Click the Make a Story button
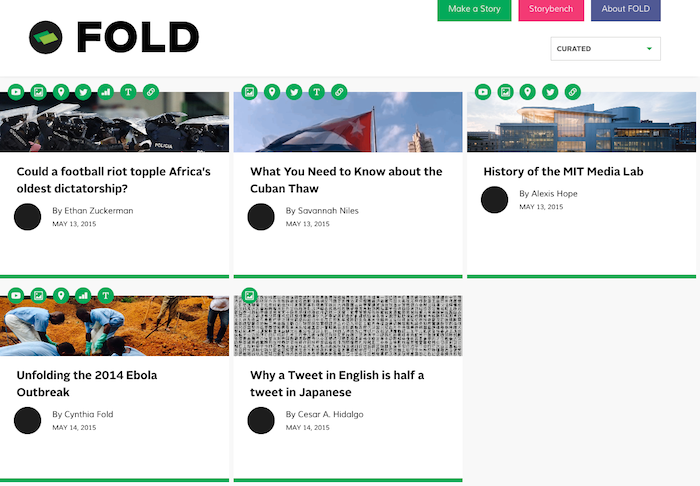The height and width of the screenshot is (486, 700). point(474,10)
